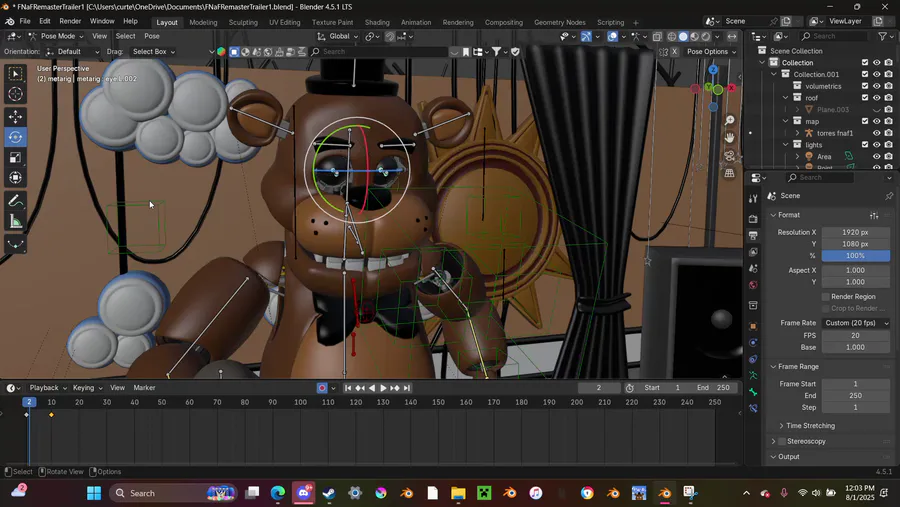Expand the Time Stretching panel

[781, 426]
